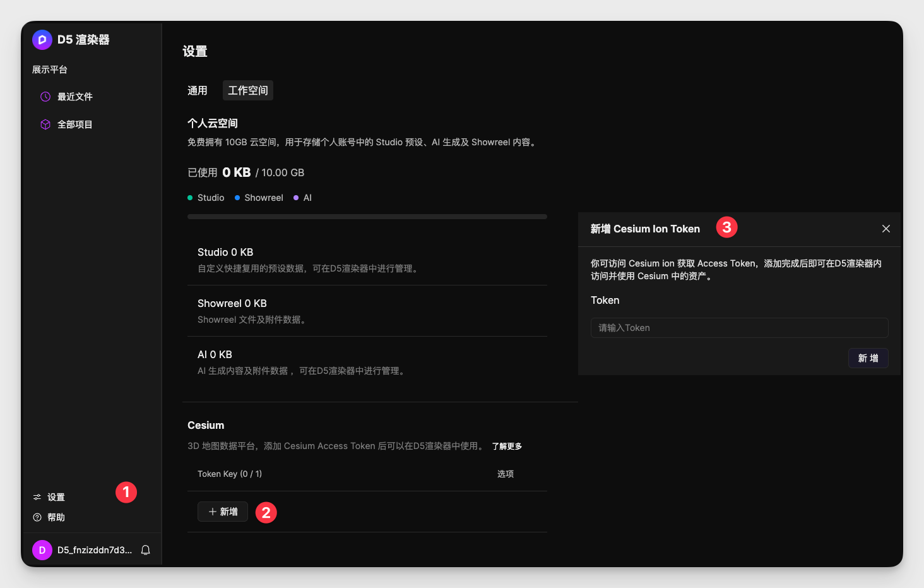Viewport: 924px width, 588px height.
Task: Click the 已使用 0 KB / 10.00 GB text
Action: (x=246, y=172)
